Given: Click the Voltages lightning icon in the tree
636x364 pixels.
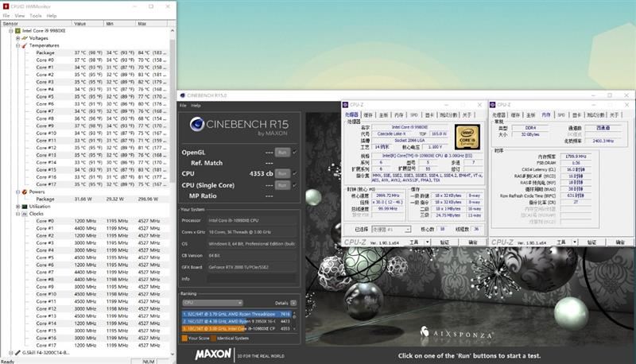Looking at the screenshot, I should [25, 38].
